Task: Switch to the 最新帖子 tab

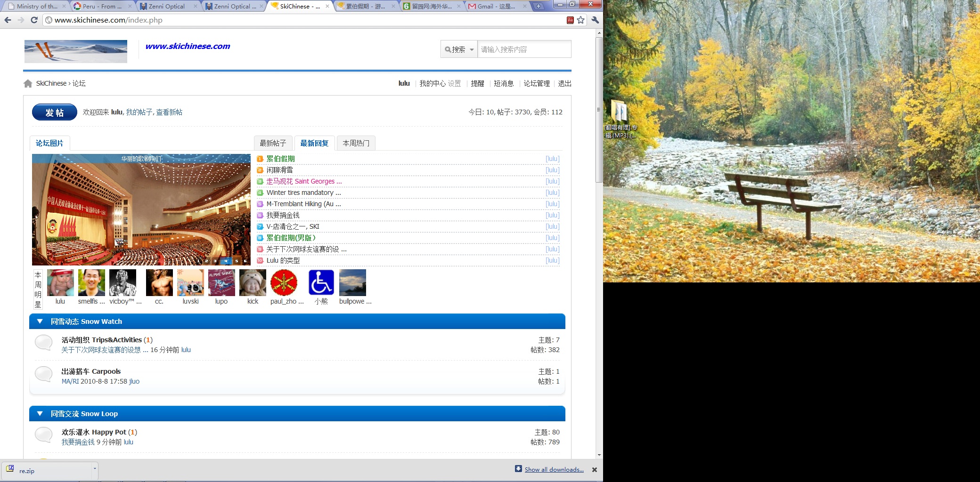Action: [273, 143]
